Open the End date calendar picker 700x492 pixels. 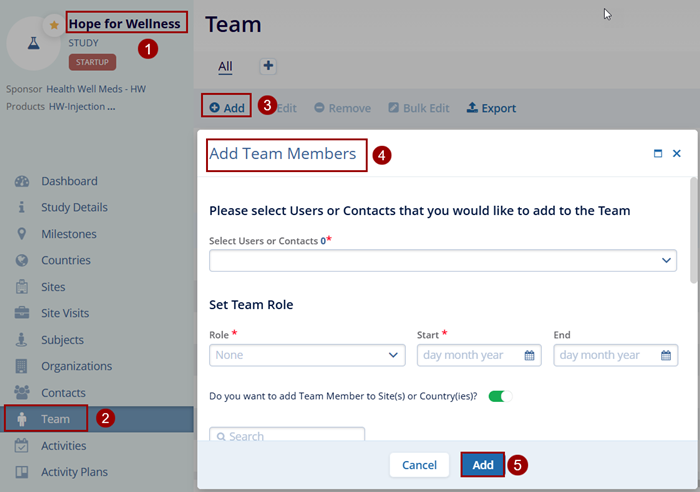point(666,355)
